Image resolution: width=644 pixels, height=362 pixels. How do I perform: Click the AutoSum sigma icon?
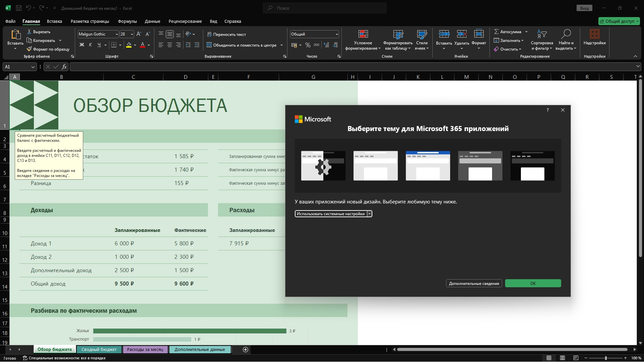[x=496, y=32]
